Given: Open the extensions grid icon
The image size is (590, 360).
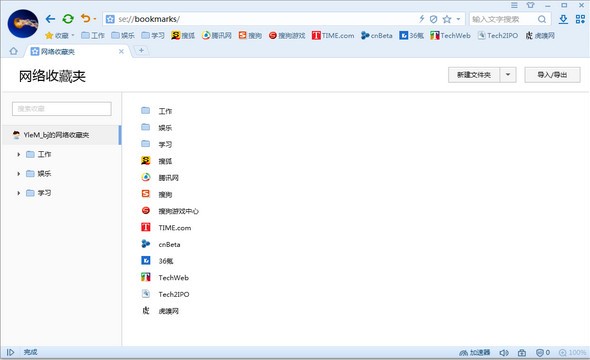Looking at the screenshot, I should point(580,19).
